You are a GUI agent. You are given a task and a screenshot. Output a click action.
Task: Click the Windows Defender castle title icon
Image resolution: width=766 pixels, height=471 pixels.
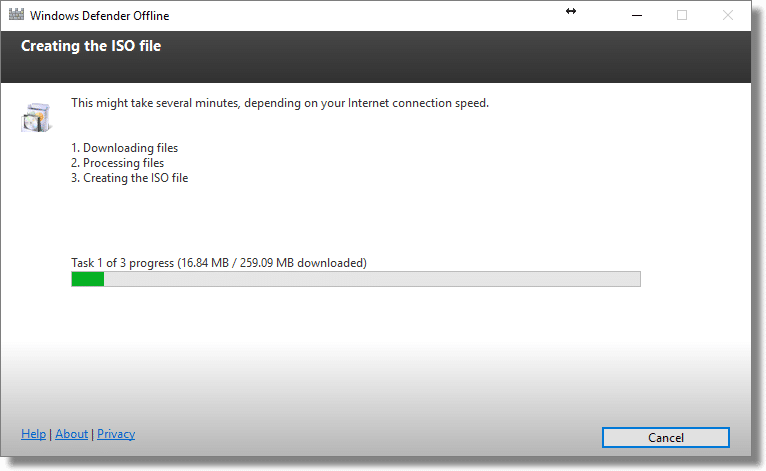(x=16, y=14)
